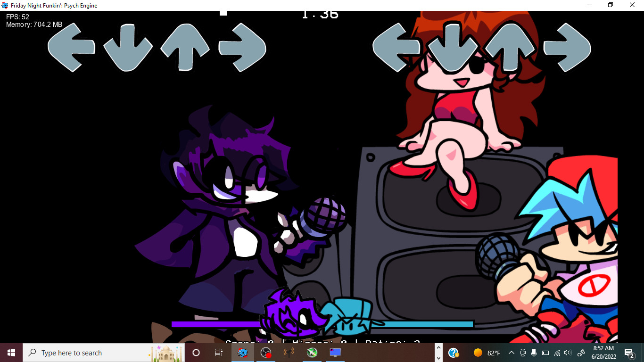Click the Memory: 704.2 MB text
This screenshot has width=644, height=362.
click(x=34, y=25)
